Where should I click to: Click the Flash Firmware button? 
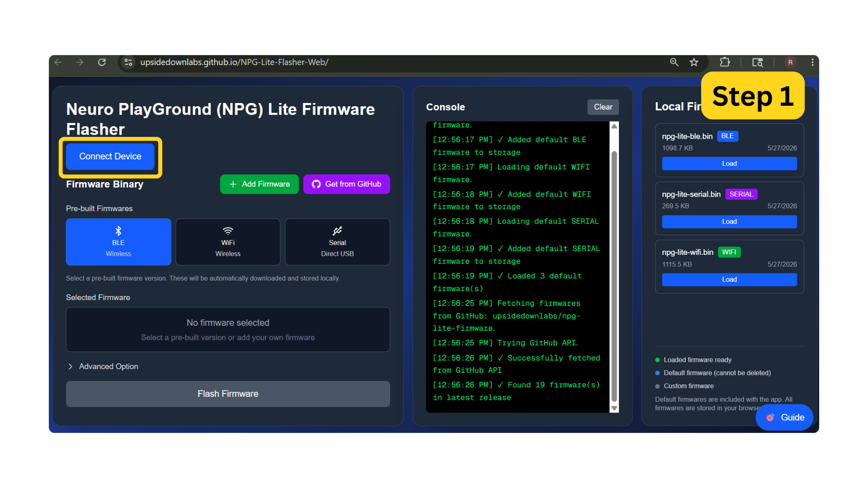pyautogui.click(x=228, y=394)
